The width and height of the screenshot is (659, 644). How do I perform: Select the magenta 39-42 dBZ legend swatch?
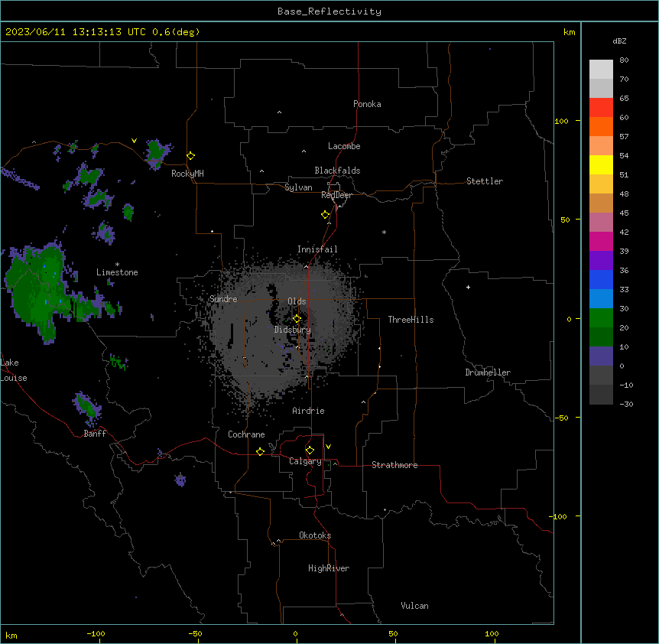pyautogui.click(x=601, y=241)
